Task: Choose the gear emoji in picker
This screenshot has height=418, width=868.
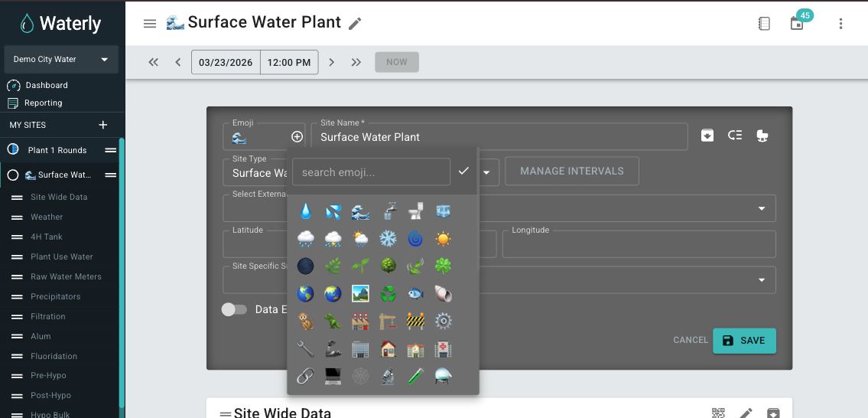Action: (443, 322)
